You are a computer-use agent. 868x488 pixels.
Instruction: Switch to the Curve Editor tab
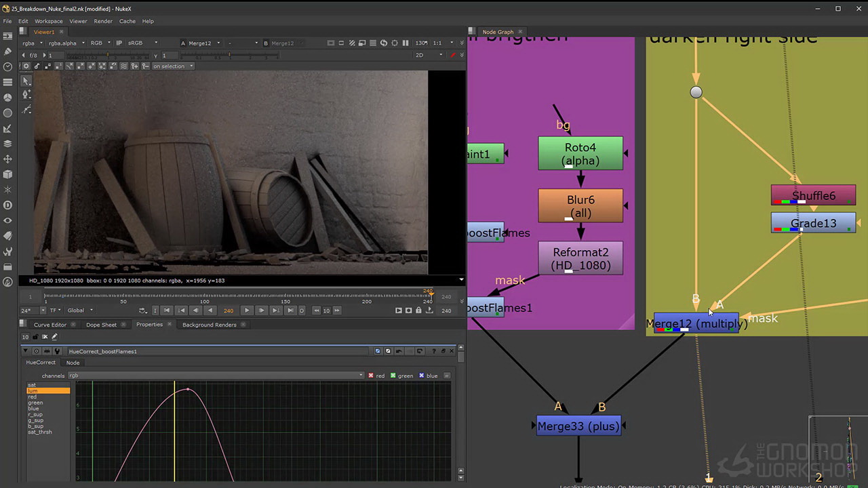[x=50, y=325]
